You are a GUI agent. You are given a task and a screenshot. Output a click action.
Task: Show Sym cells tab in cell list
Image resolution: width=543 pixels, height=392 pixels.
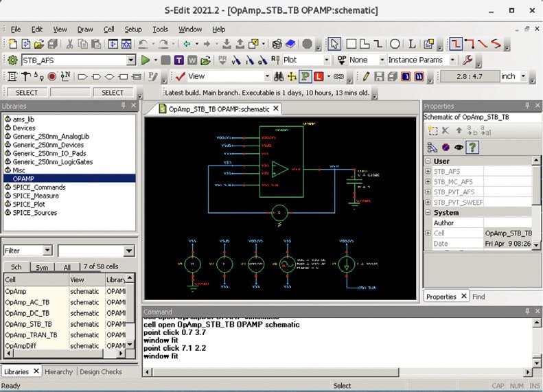pyautogui.click(x=42, y=267)
